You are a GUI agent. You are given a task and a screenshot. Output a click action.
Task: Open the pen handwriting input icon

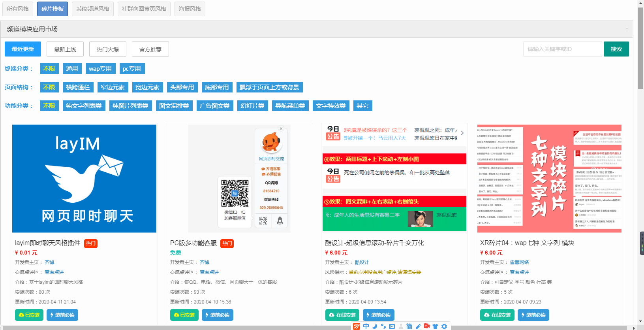click(418, 326)
